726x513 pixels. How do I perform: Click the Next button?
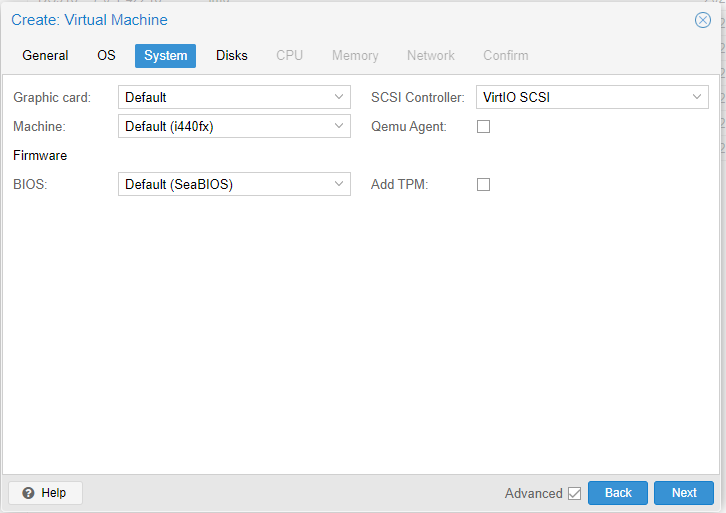point(684,493)
